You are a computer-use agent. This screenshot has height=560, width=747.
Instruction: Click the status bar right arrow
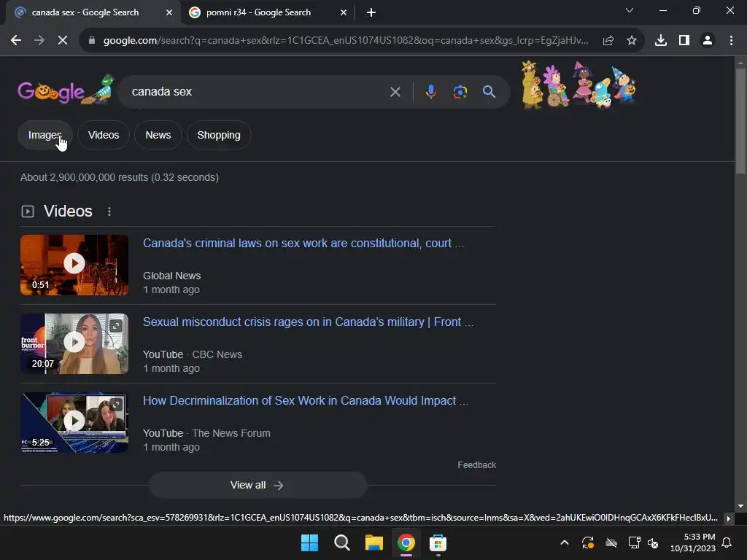tap(728, 518)
